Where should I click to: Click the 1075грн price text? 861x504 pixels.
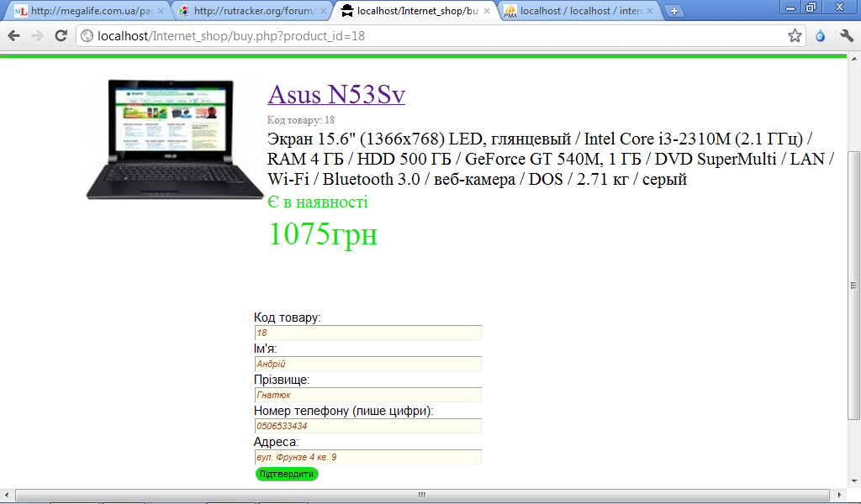coord(323,234)
